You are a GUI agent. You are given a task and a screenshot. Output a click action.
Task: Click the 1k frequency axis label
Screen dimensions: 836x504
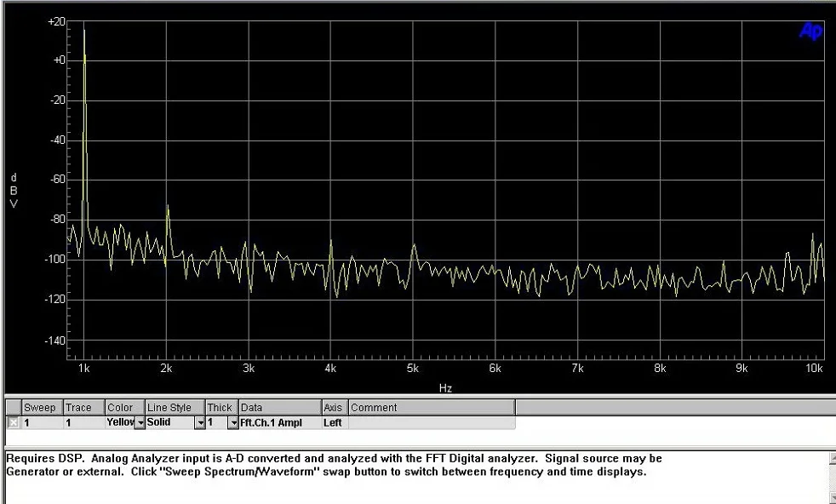click(83, 369)
